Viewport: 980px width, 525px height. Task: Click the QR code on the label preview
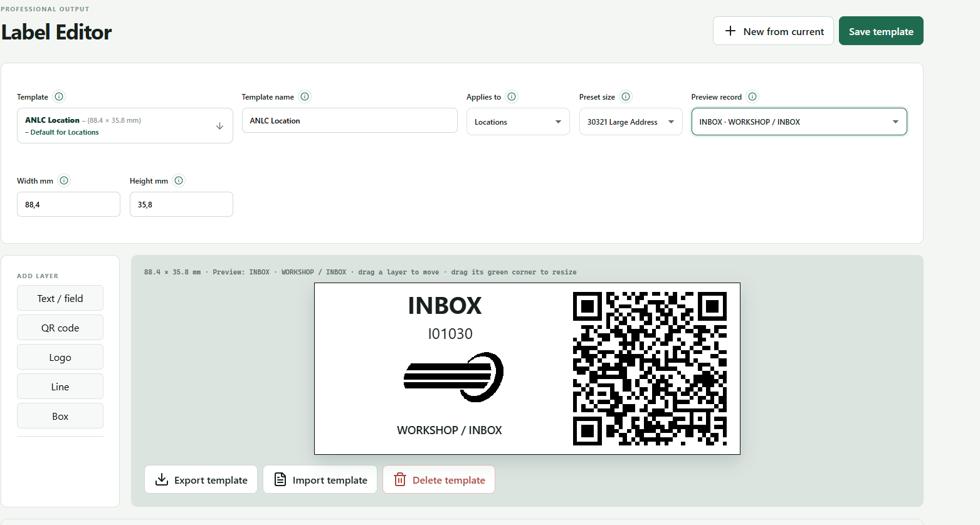point(650,368)
